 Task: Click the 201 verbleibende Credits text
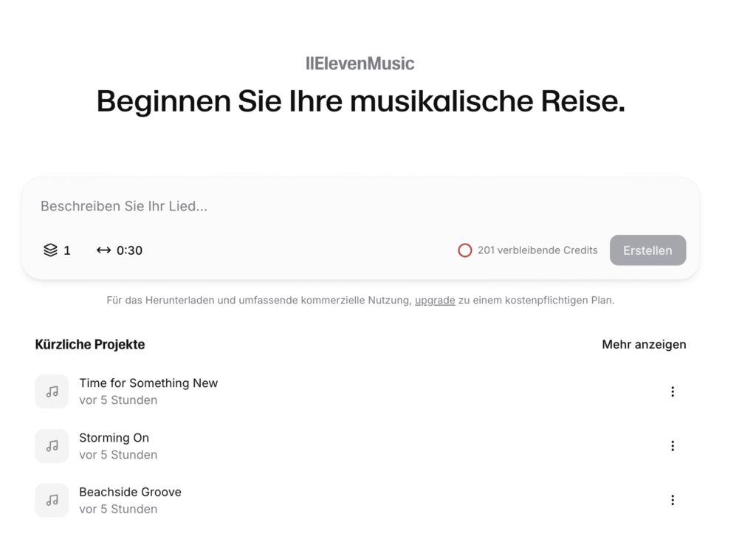tap(537, 250)
